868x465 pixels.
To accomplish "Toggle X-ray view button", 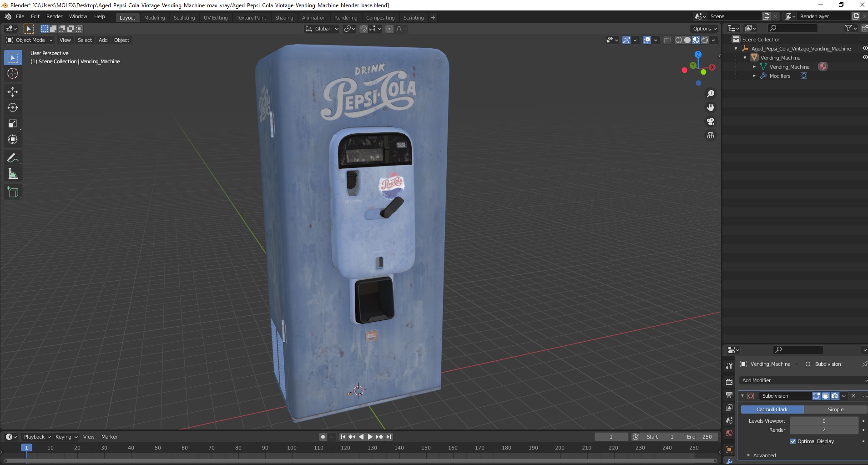I will point(667,40).
